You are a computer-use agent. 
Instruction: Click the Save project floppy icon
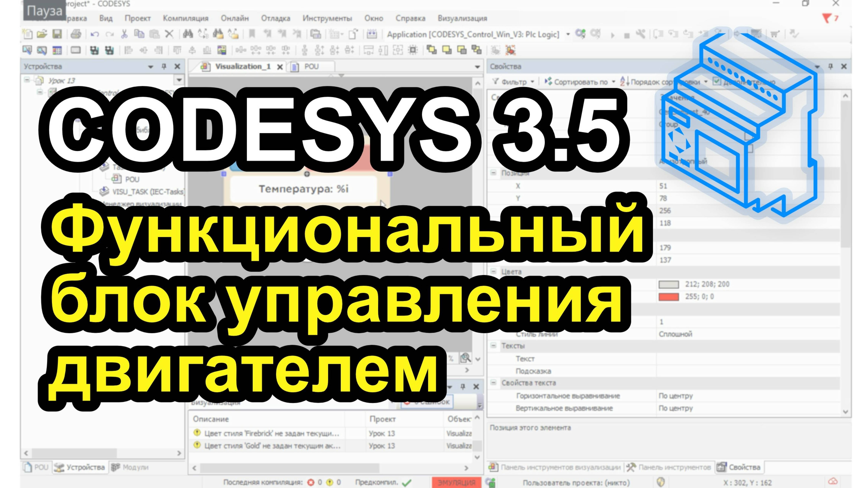click(x=57, y=34)
